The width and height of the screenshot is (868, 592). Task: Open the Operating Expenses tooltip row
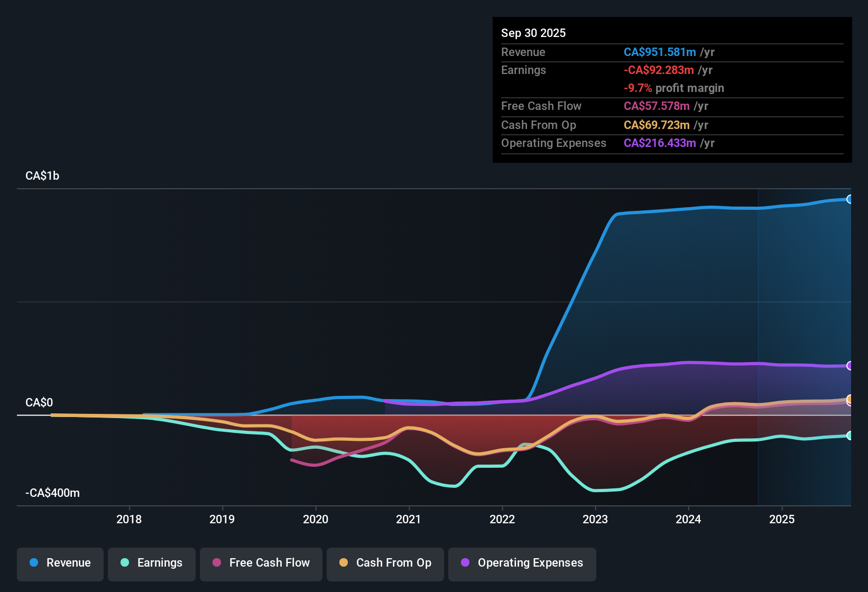553,143
